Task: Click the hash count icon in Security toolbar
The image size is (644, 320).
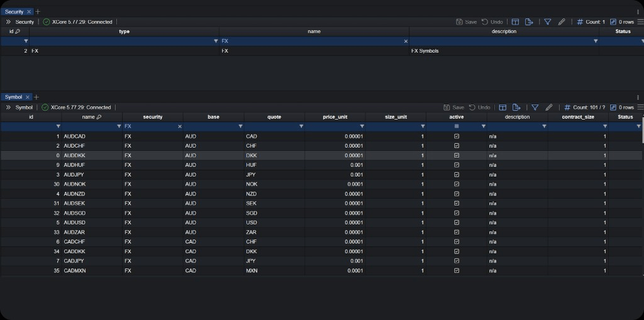Action: click(x=580, y=22)
